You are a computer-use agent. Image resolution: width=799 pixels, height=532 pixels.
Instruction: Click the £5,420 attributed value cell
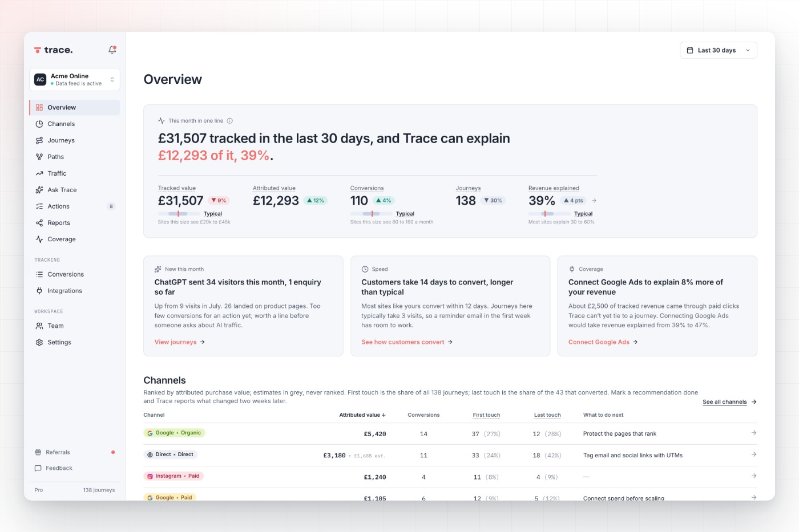375,434
